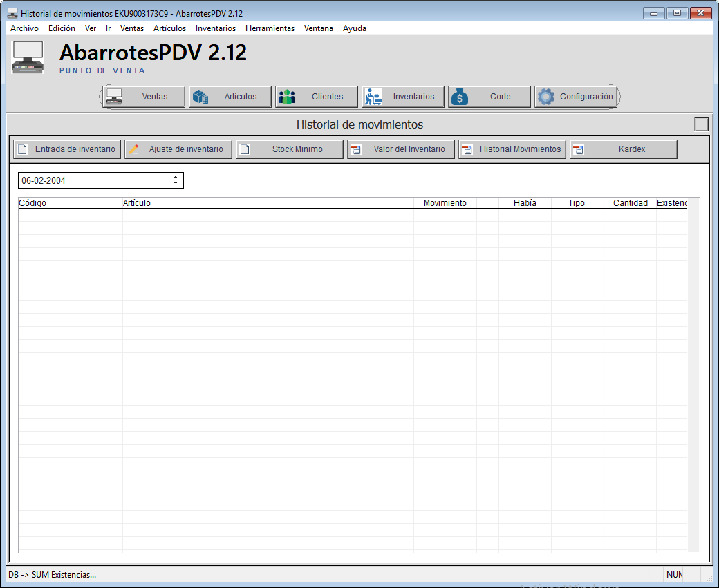719x588 pixels.
Task: Open the Ayuda menu
Action: 355,28
